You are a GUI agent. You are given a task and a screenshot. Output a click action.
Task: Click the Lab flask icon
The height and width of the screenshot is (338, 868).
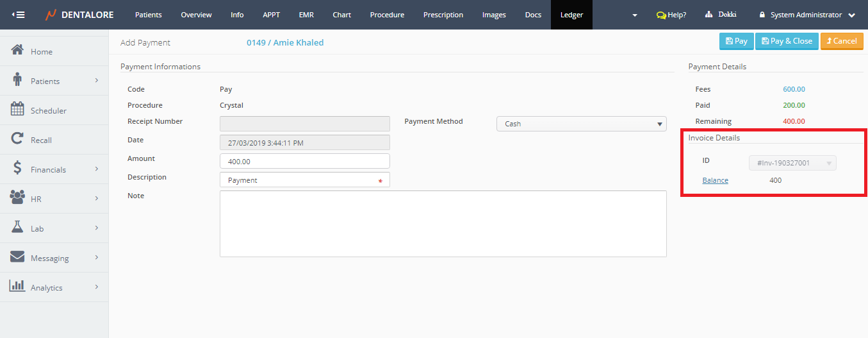pyautogui.click(x=17, y=228)
